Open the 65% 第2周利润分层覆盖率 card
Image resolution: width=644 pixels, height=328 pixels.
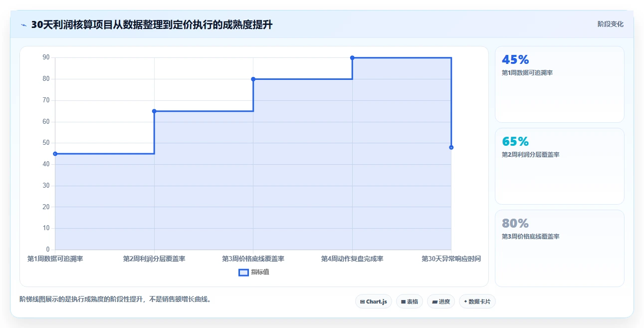click(x=559, y=166)
